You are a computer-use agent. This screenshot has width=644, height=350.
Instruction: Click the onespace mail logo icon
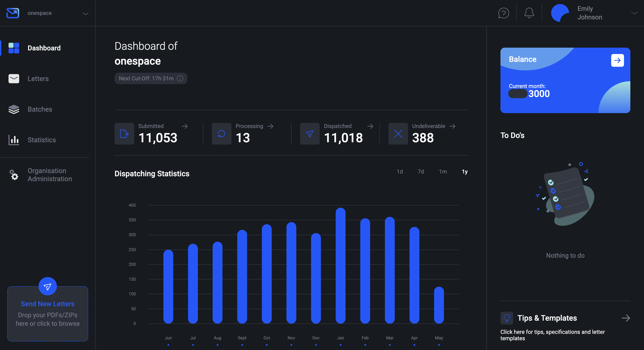click(x=13, y=13)
